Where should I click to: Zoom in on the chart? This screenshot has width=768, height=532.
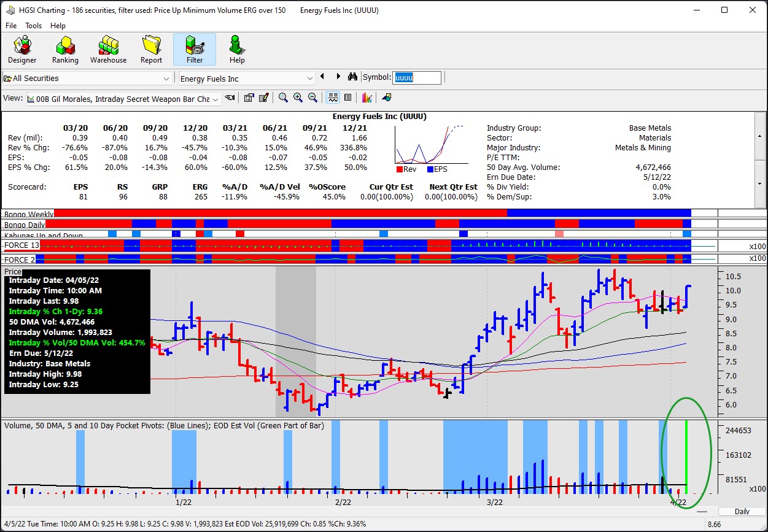coord(298,98)
